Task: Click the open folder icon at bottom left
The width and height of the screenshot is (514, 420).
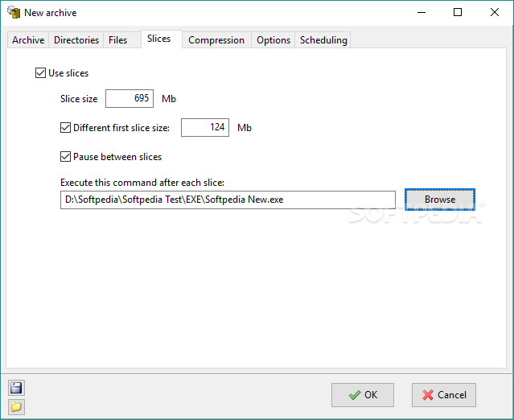Action: (16, 407)
